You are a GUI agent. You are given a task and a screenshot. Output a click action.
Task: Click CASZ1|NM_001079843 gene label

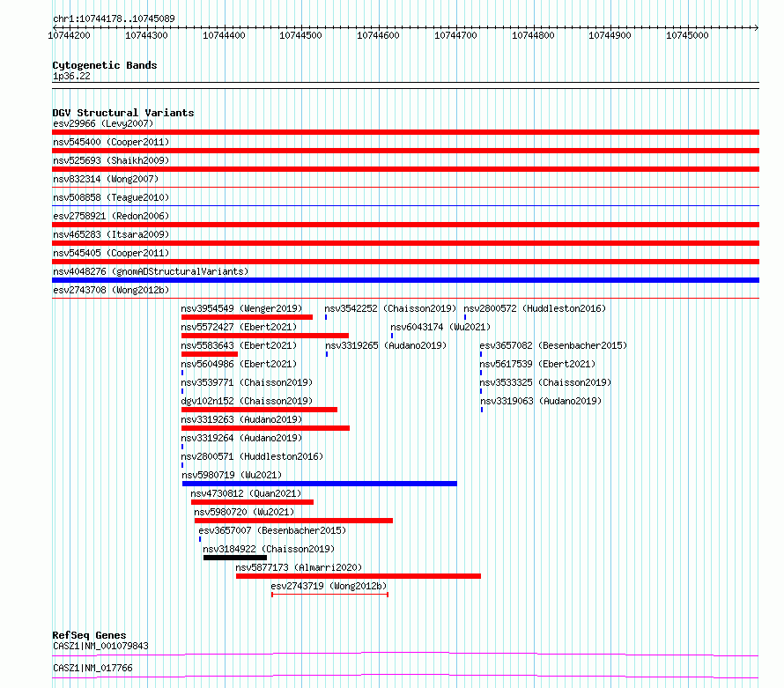100,646
